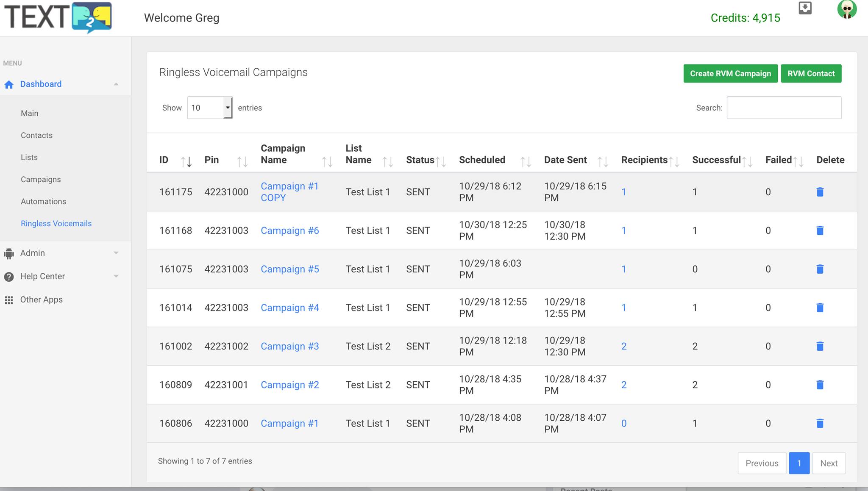Collapse the Dashboard menu arrow

point(116,84)
